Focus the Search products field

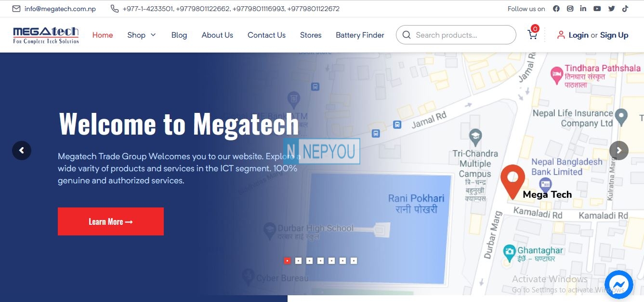[x=456, y=35]
